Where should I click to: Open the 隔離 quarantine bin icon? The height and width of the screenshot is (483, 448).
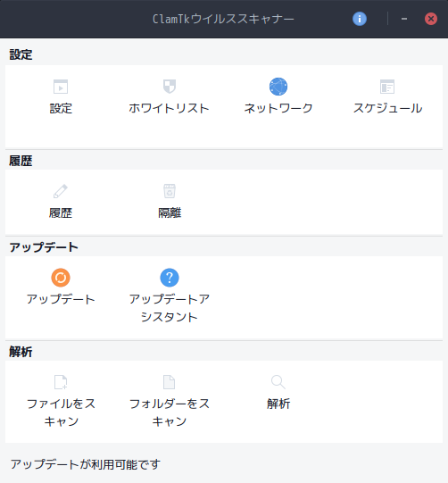170,191
